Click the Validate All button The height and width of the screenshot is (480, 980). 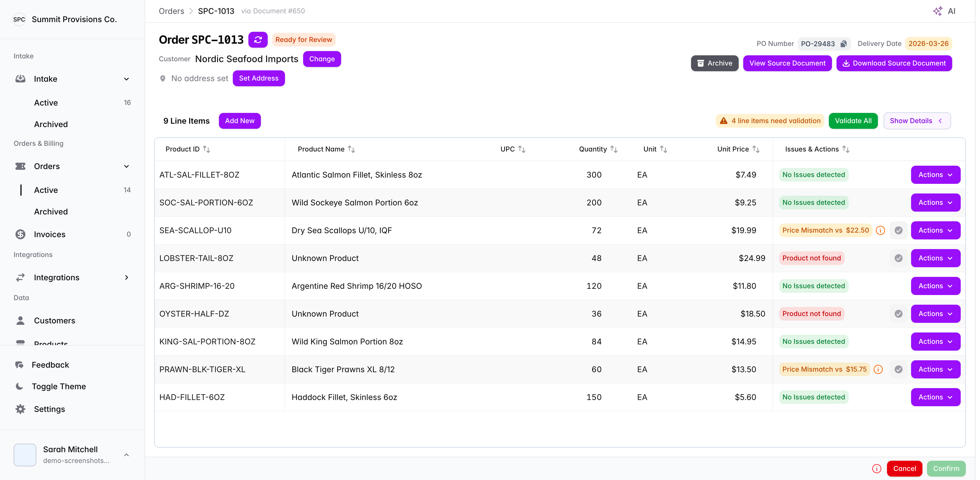pos(853,121)
